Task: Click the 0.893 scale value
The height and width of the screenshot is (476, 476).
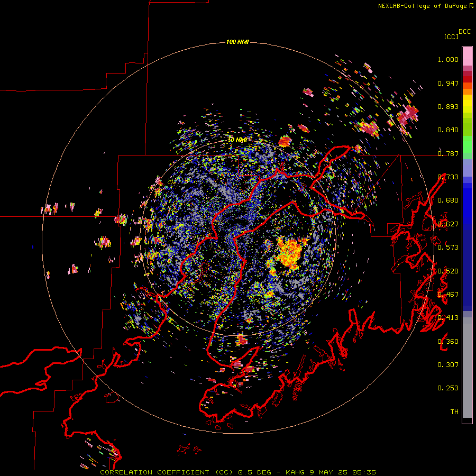Action: pos(448,106)
